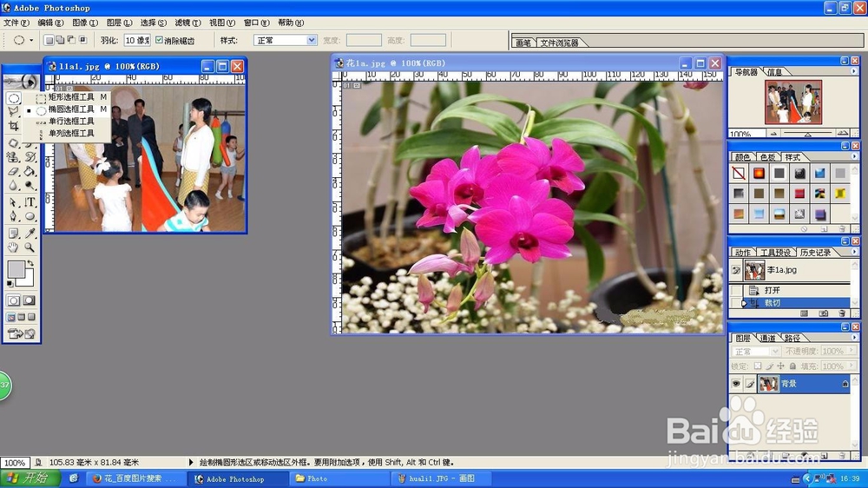Click the navigator zoom-in mountains icon
This screenshot has height=488, width=868.
coord(843,133)
